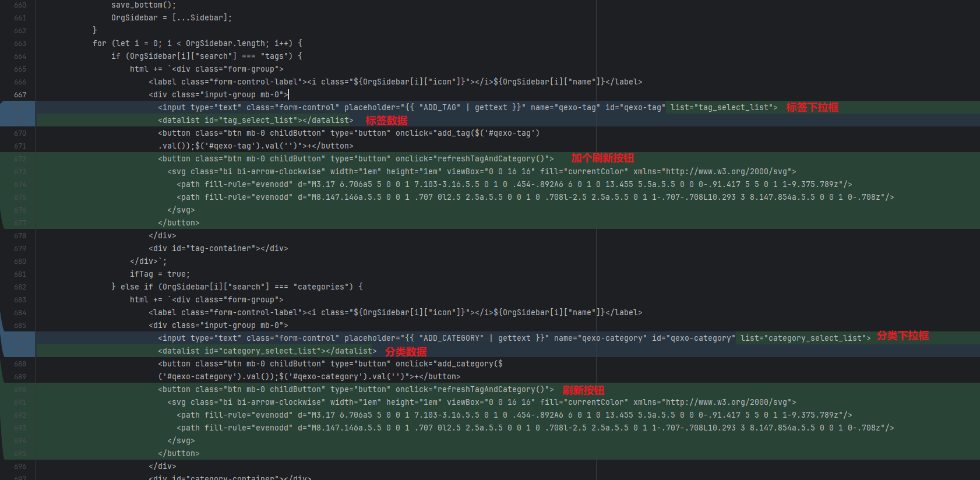Viewport: 980px width, 480px height.
Task: Click line number 667 in the gutter
Action: [x=20, y=94]
